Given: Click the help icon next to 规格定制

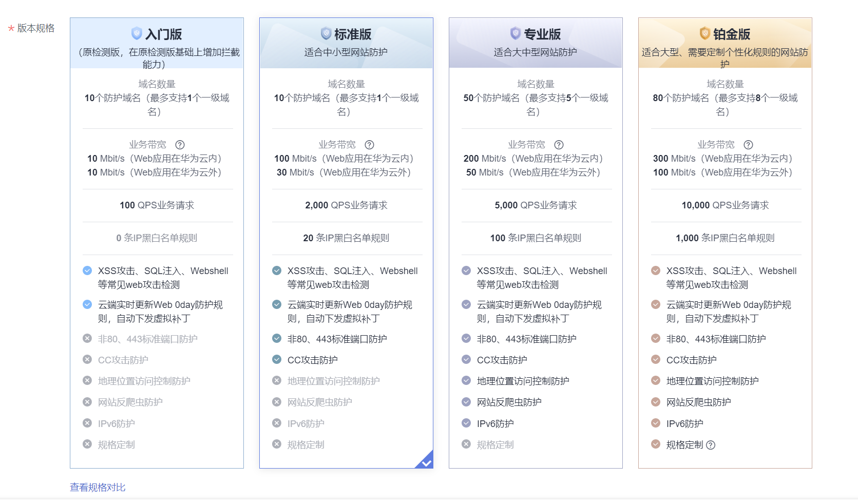Looking at the screenshot, I should pos(711,445).
